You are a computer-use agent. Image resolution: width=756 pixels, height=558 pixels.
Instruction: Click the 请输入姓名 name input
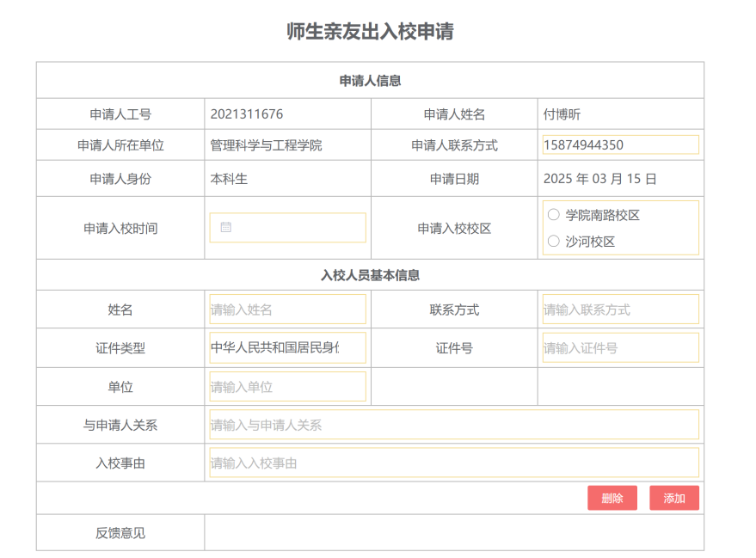pyautogui.click(x=287, y=310)
